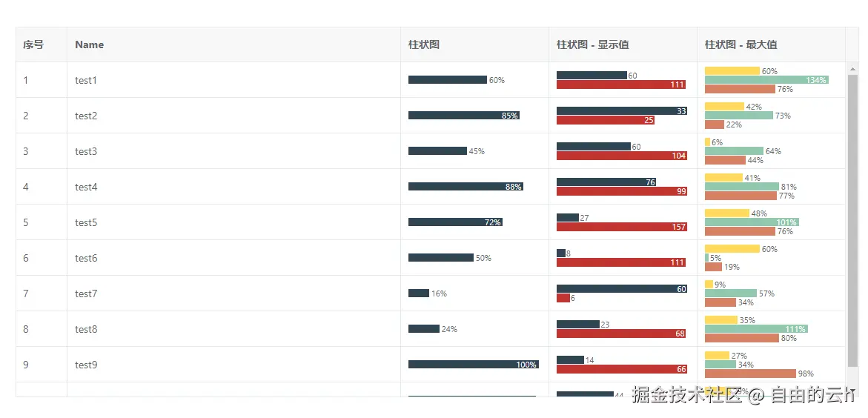Click the 序号 column header
The image size is (868, 418).
tap(33, 44)
